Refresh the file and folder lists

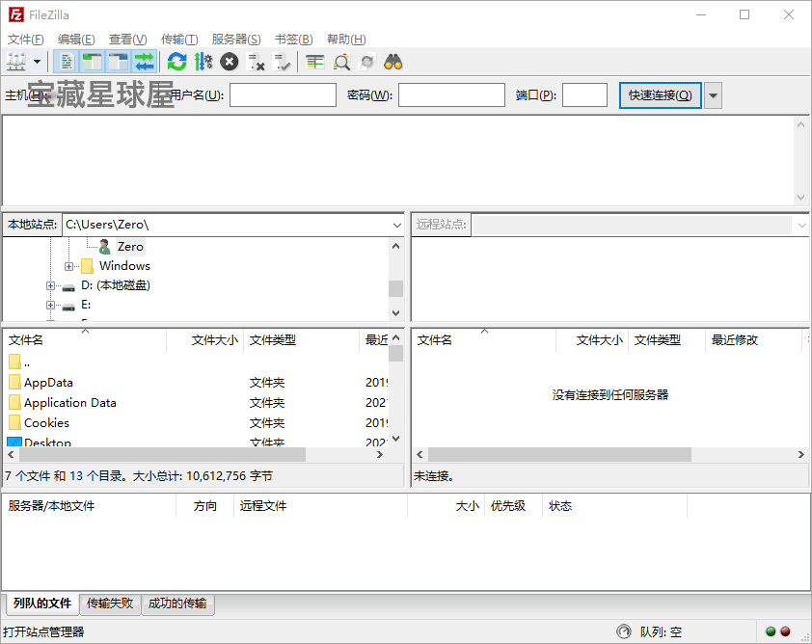click(177, 62)
